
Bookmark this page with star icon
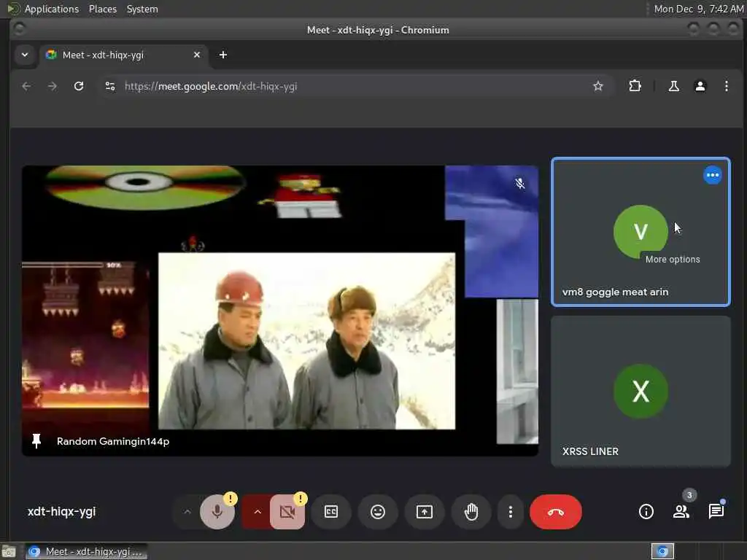click(598, 86)
